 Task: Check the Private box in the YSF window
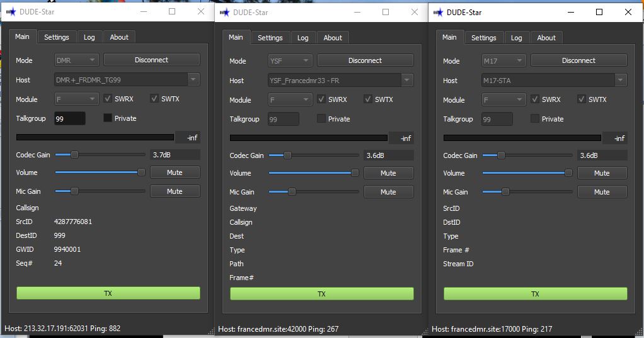(321, 119)
